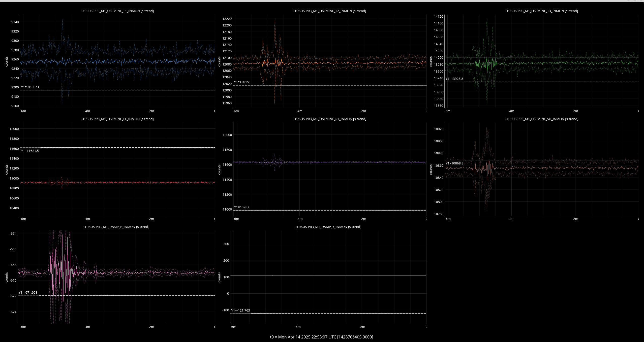
Task: Click the -4m time tick under T1 plot
Action: [87, 111]
